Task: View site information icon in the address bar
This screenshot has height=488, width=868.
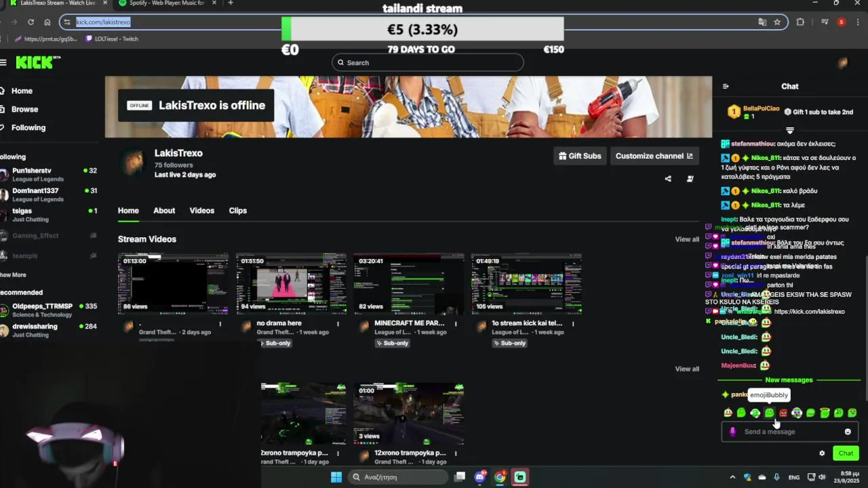Action: pyautogui.click(x=66, y=22)
